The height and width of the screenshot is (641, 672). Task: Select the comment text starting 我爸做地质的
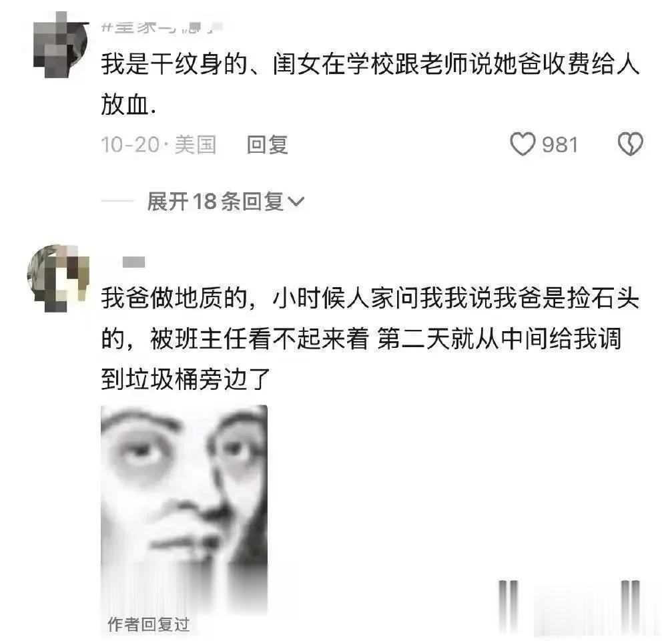point(370,339)
